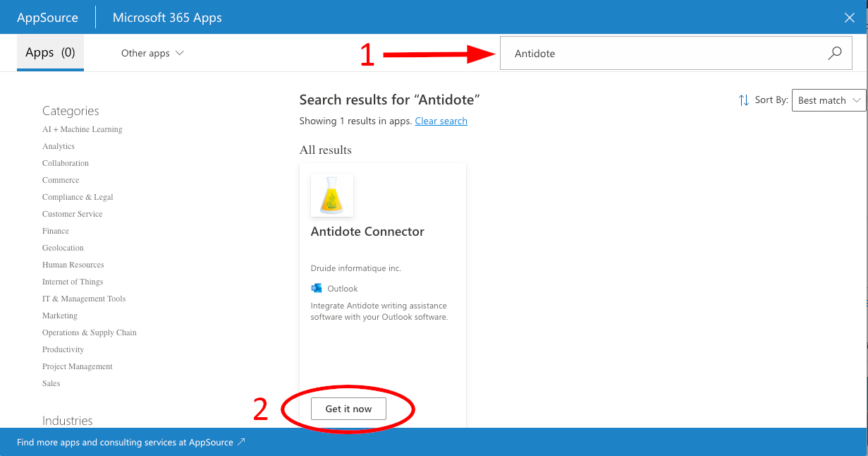The height and width of the screenshot is (456, 868).
Task: Click the sort arrows icon
Action: coord(744,100)
